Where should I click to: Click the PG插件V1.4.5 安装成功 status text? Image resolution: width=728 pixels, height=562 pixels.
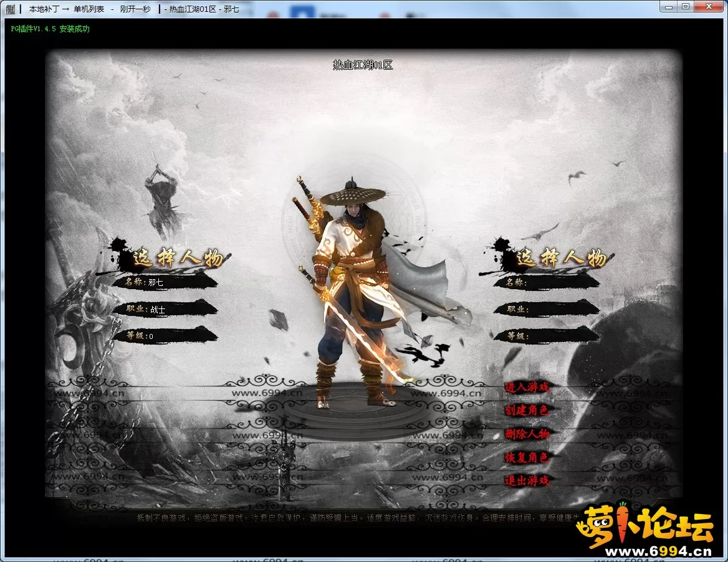pyautogui.click(x=50, y=29)
